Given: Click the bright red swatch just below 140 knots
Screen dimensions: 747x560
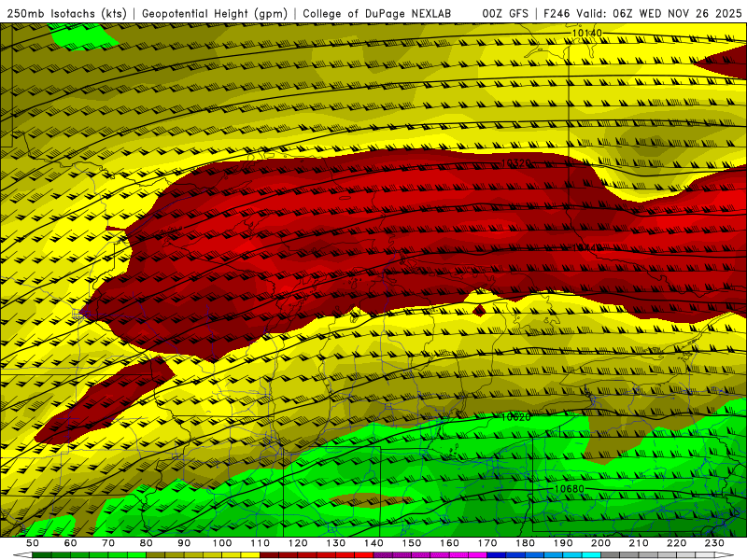Looking at the screenshot, I should tap(364, 555).
